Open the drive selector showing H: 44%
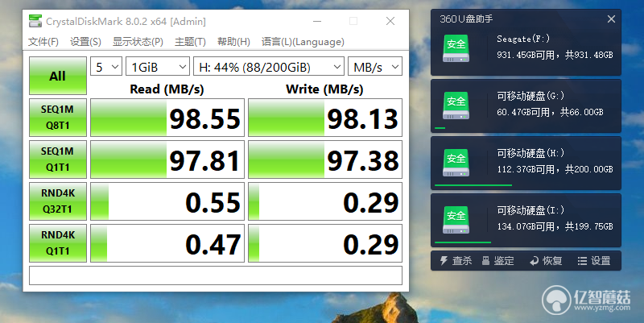 [x=269, y=67]
